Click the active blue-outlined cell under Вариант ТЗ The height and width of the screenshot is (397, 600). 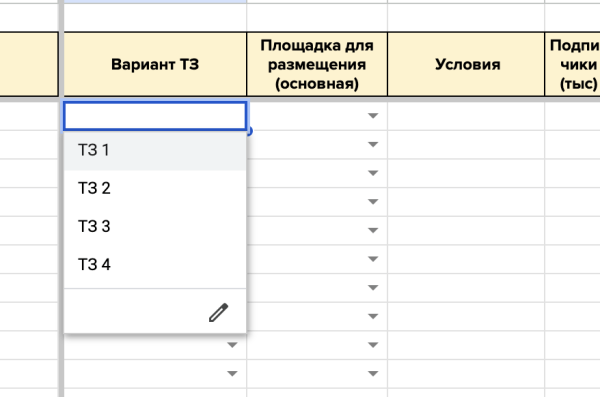tap(155, 116)
